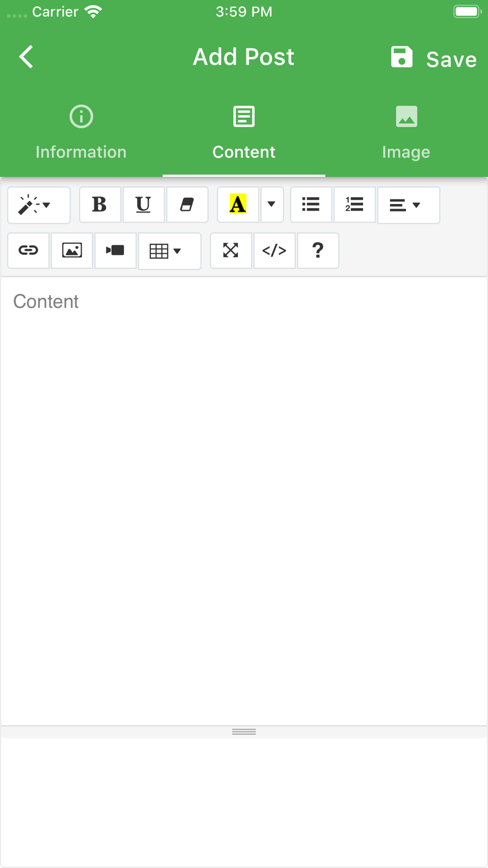This screenshot has height=868, width=488.
Task: Insert a video using the camera icon
Action: 115,250
